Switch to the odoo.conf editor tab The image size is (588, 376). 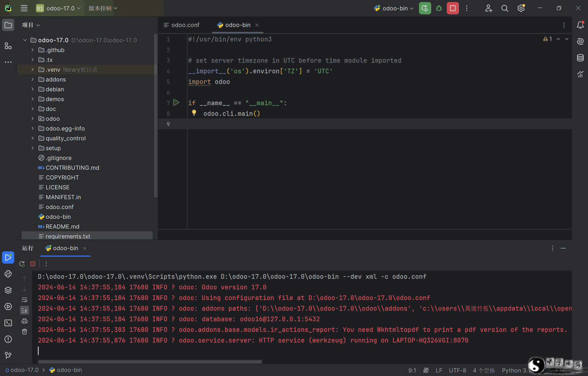[182, 25]
